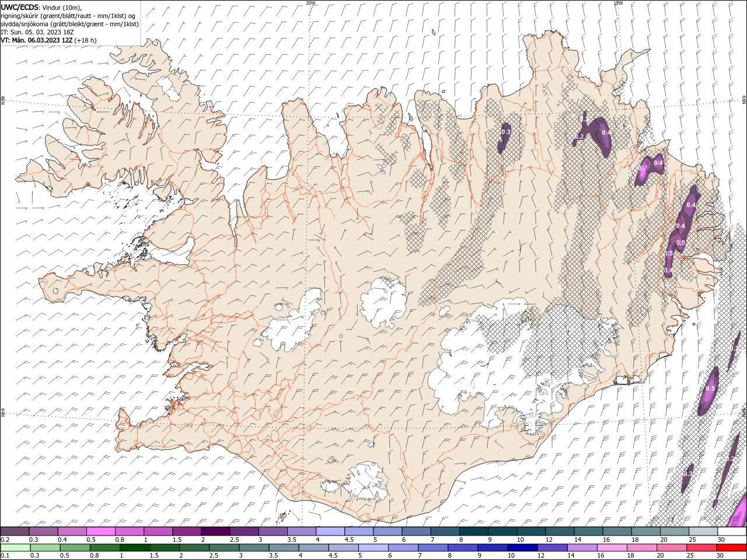Select the rain scale 10 deep blue swatch
This screenshot has width=747, height=560.
522,548
